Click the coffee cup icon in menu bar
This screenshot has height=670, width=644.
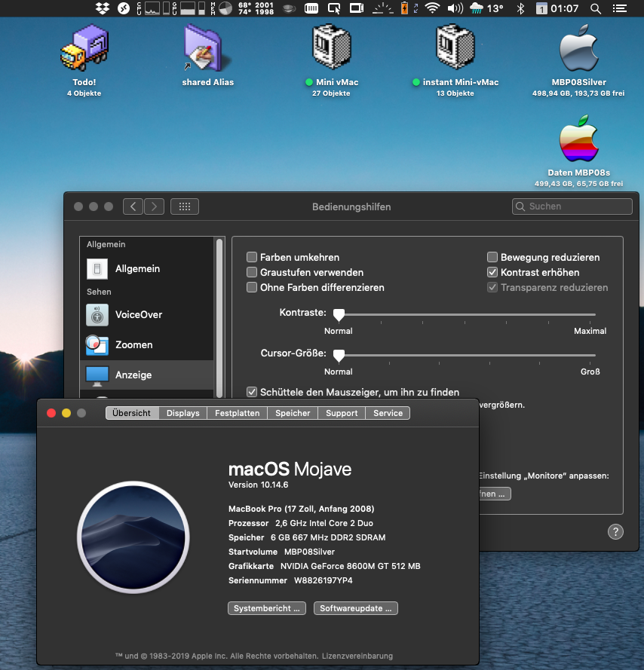click(x=289, y=8)
